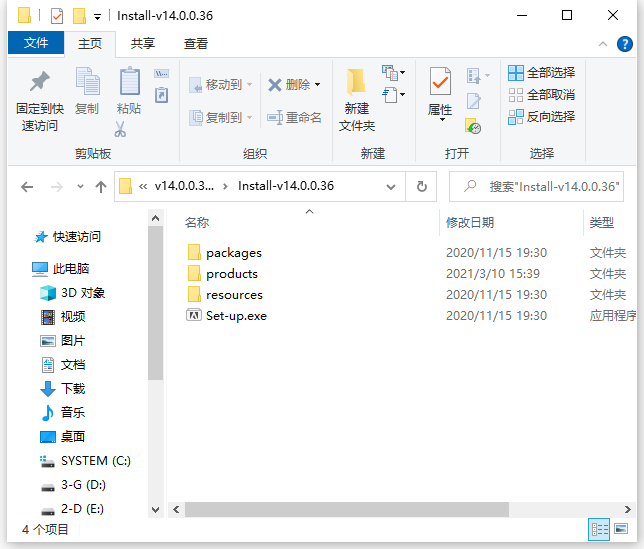This screenshot has width=644, height=549.
Task: Click Move To (移动到) button
Action: 221,85
